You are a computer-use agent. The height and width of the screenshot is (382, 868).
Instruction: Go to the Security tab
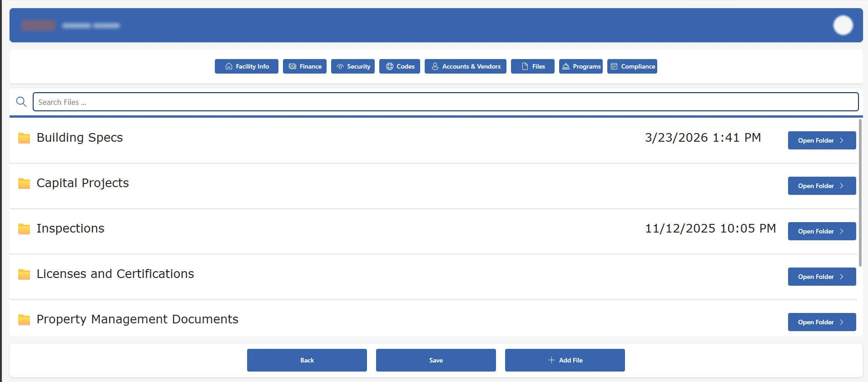click(353, 66)
